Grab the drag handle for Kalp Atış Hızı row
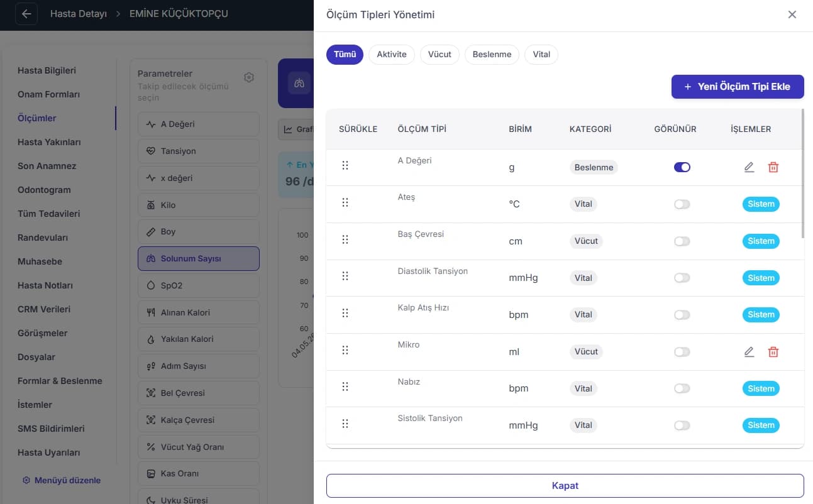Screen dimensions: 813x504 [345, 313]
